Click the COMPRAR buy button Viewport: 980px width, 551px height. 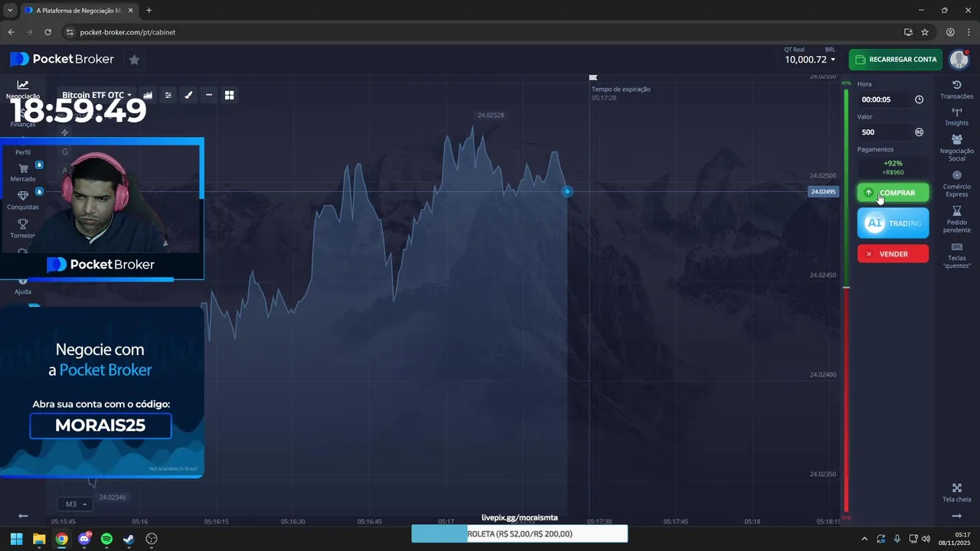893,193
